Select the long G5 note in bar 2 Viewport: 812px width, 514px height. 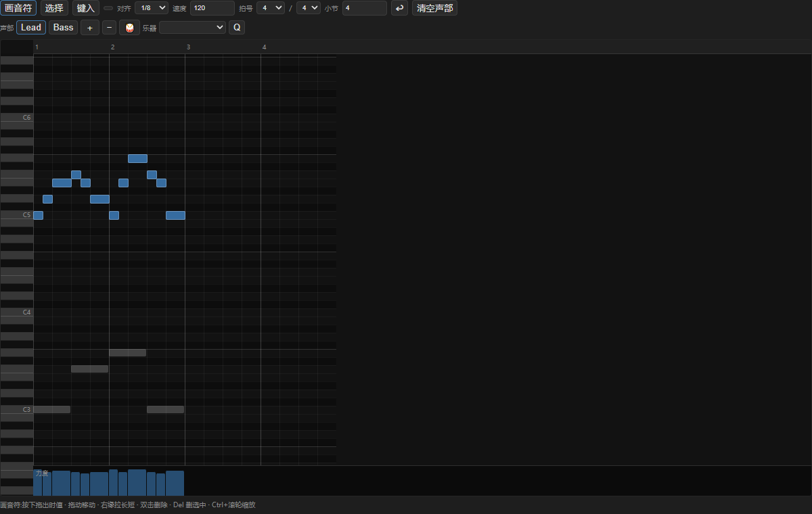point(137,158)
